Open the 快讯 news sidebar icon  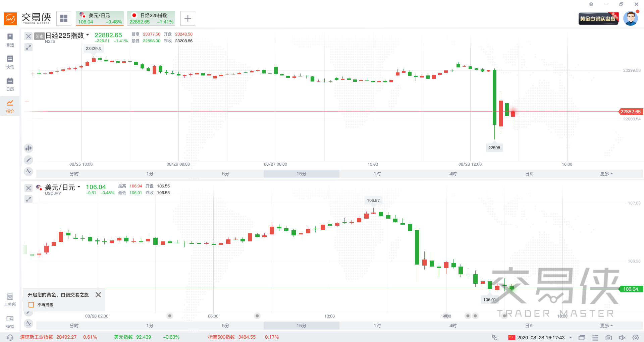(x=10, y=62)
